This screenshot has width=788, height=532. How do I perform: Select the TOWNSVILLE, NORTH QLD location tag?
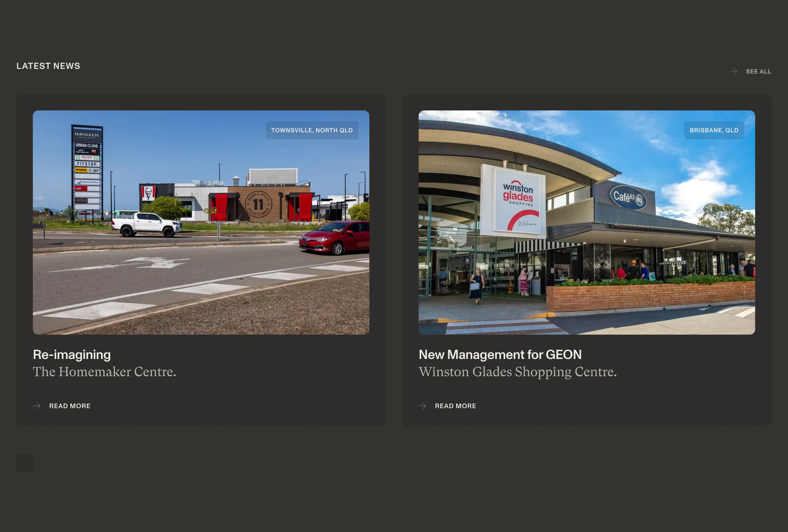(x=312, y=130)
